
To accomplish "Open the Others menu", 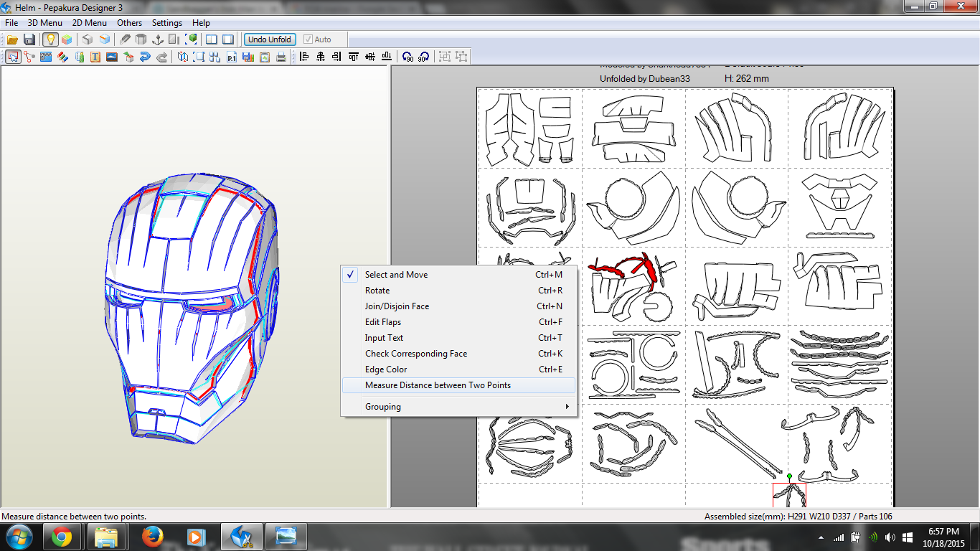I will [x=130, y=23].
